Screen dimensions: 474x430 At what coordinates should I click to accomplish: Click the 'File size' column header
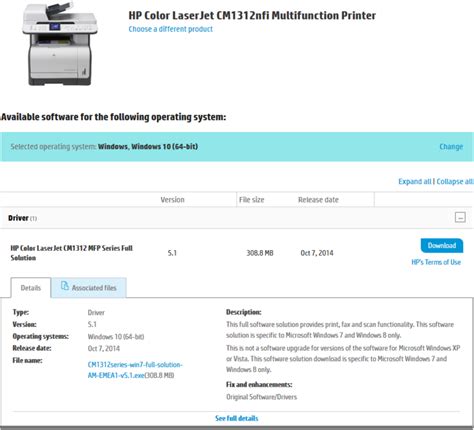pos(252,200)
